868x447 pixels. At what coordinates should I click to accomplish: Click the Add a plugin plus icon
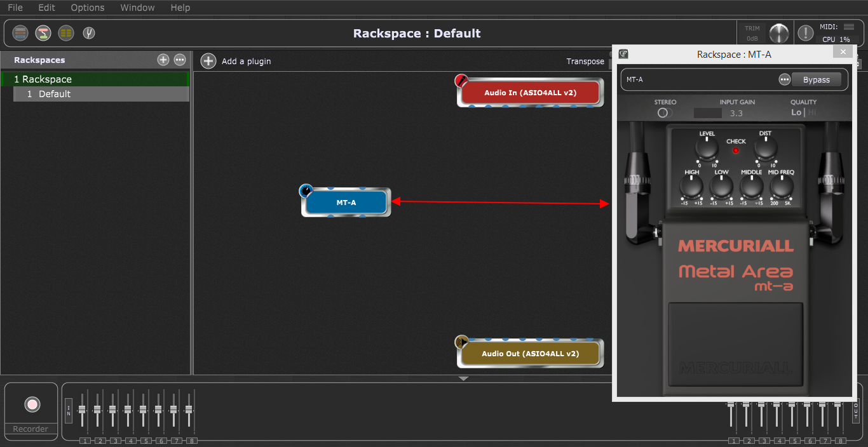tap(208, 61)
